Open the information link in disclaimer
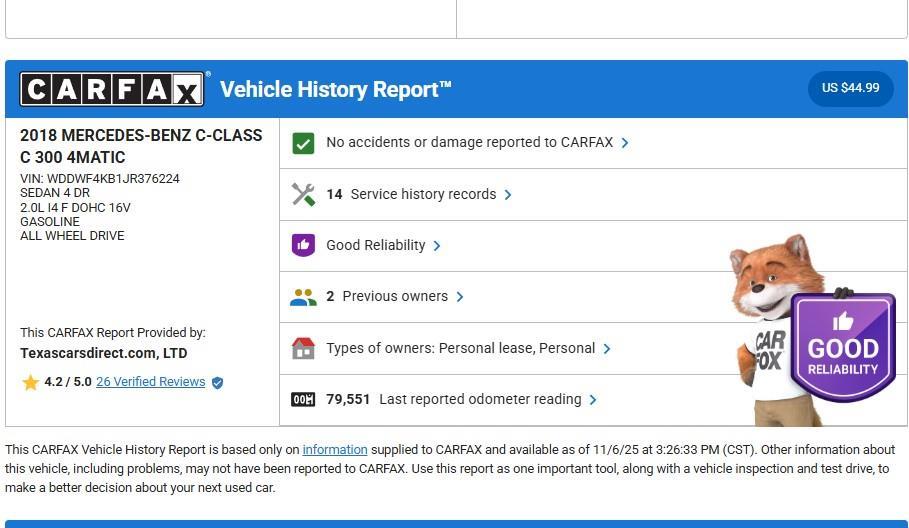 (334, 450)
